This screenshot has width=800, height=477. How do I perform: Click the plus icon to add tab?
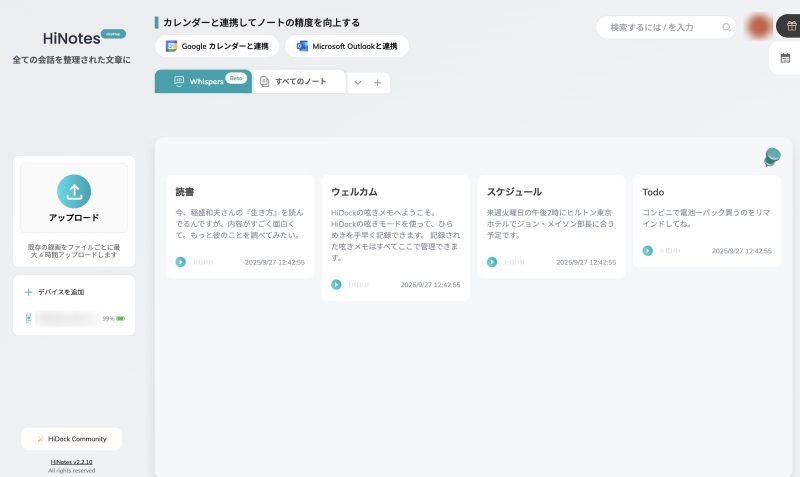click(x=377, y=83)
